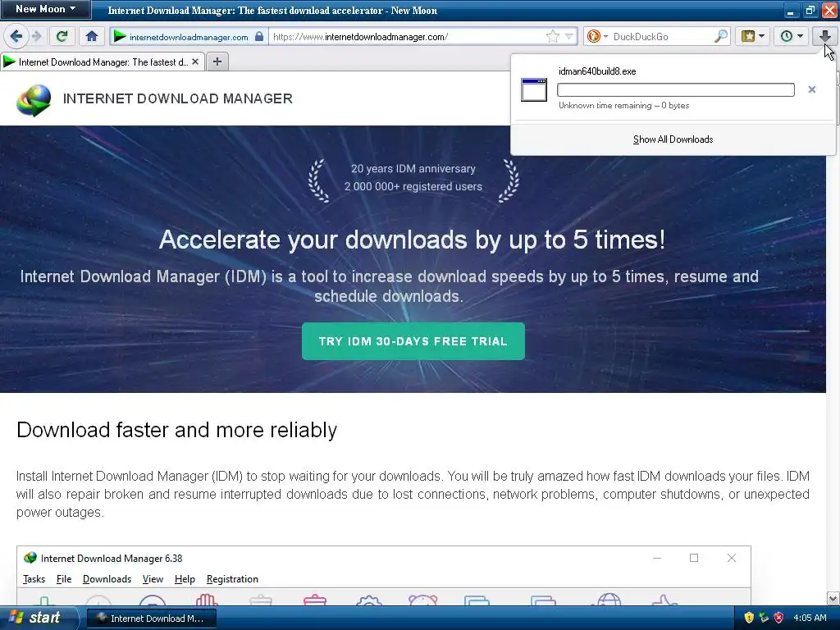Open the New Moon application menu
Image resolution: width=840 pixels, height=630 pixels.
46,9
